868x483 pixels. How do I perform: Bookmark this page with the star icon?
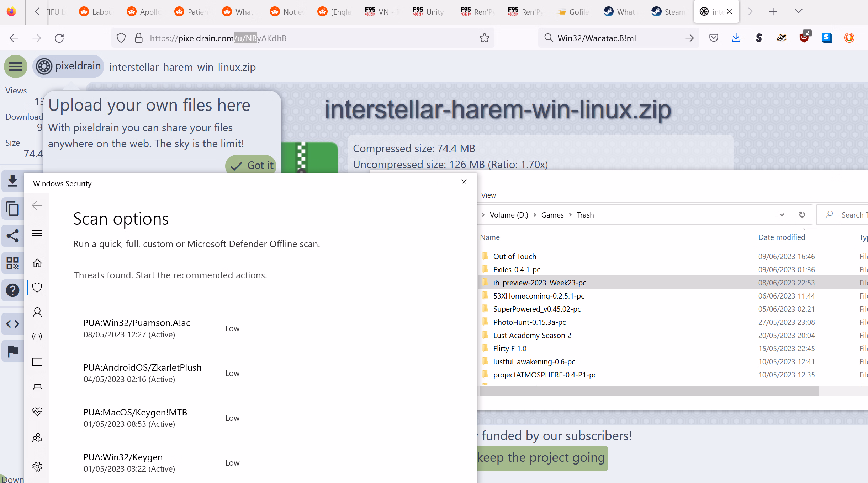point(485,38)
